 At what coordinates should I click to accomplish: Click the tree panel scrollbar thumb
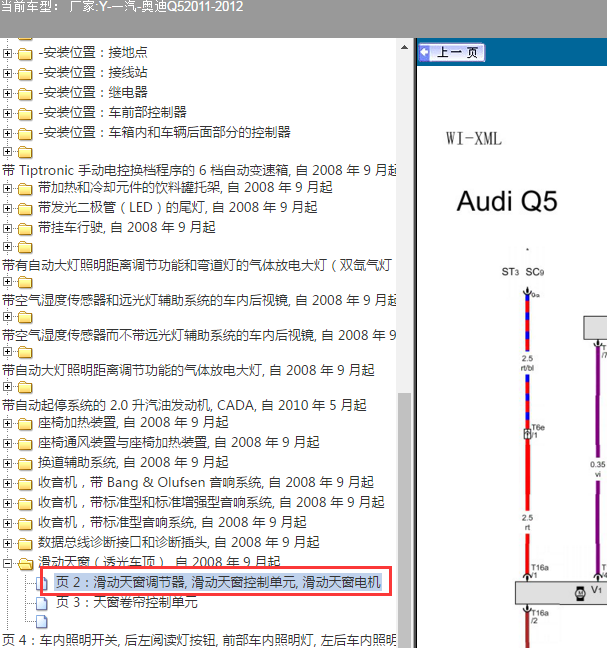click(x=404, y=519)
